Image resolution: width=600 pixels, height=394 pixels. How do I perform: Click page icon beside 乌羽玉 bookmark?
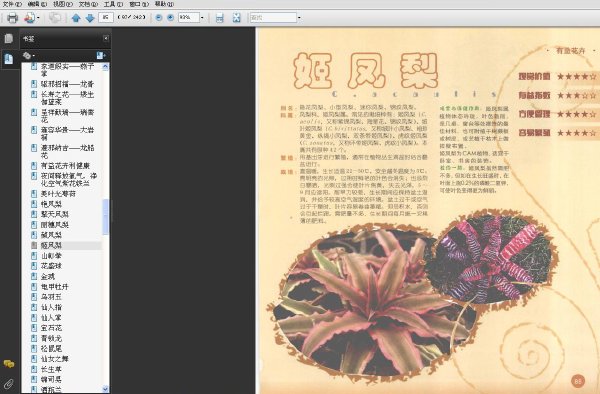(x=34, y=297)
